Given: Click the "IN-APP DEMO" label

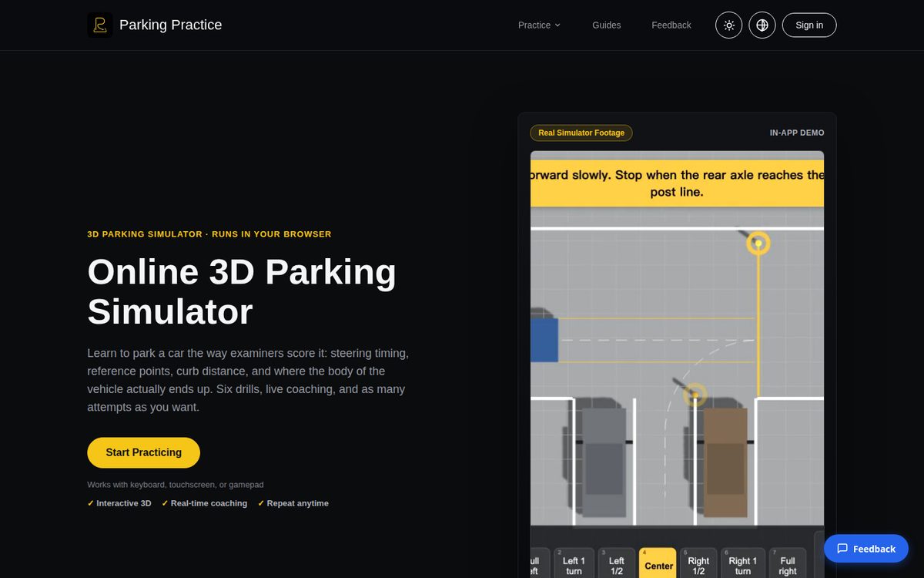Looking at the screenshot, I should [x=797, y=133].
